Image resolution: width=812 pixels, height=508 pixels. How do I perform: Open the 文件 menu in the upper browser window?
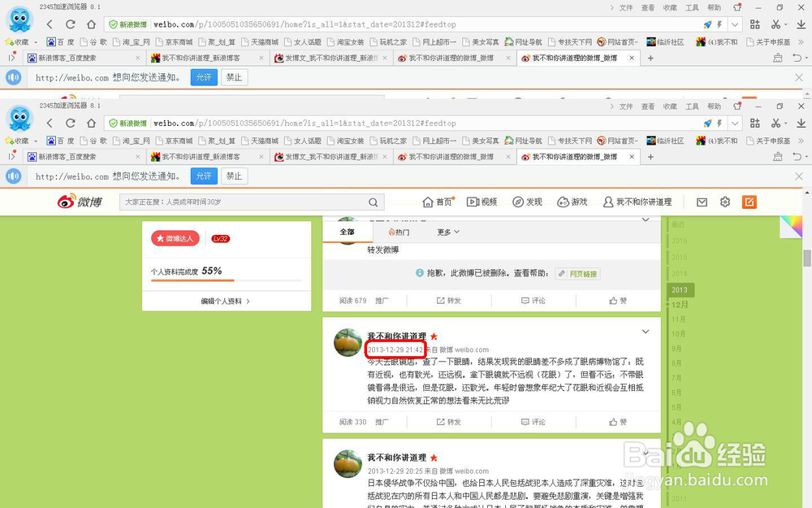626,8
